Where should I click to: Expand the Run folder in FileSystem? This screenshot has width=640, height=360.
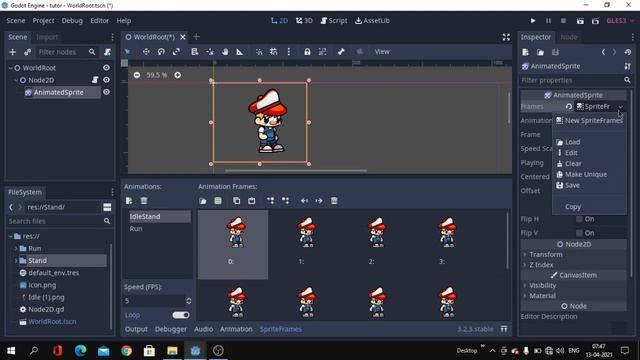16,248
